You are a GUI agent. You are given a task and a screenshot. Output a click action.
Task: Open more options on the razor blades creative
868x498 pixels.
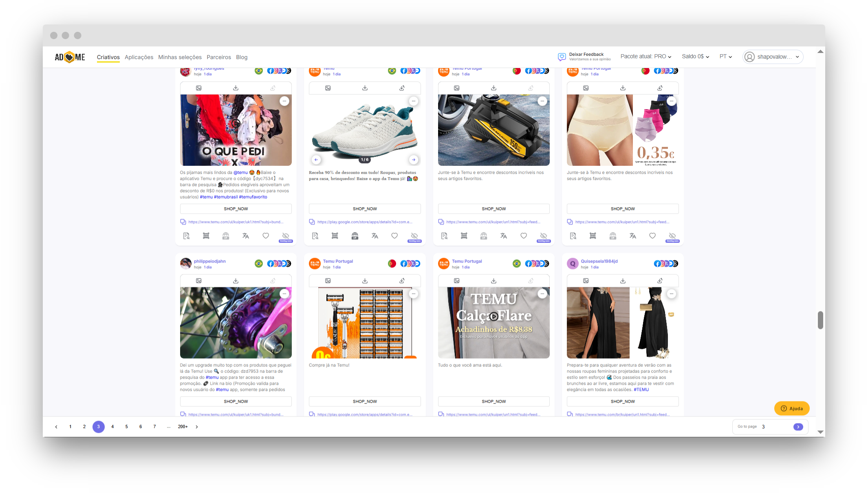point(413,294)
